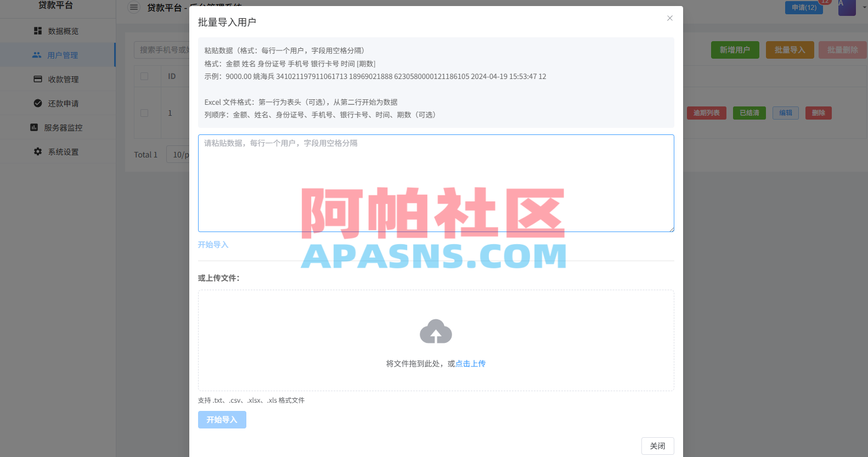Click the 服务器监控 chart icon
The width and height of the screenshot is (868, 457).
(34, 127)
